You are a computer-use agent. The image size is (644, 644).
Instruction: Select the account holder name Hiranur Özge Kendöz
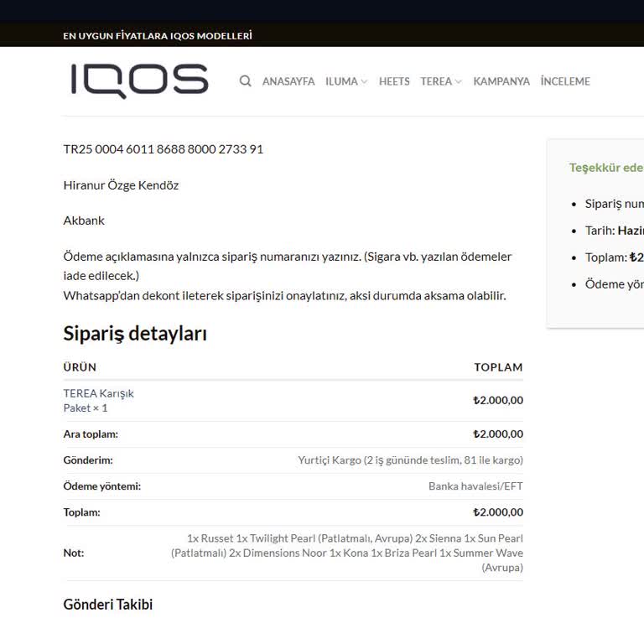pos(121,185)
